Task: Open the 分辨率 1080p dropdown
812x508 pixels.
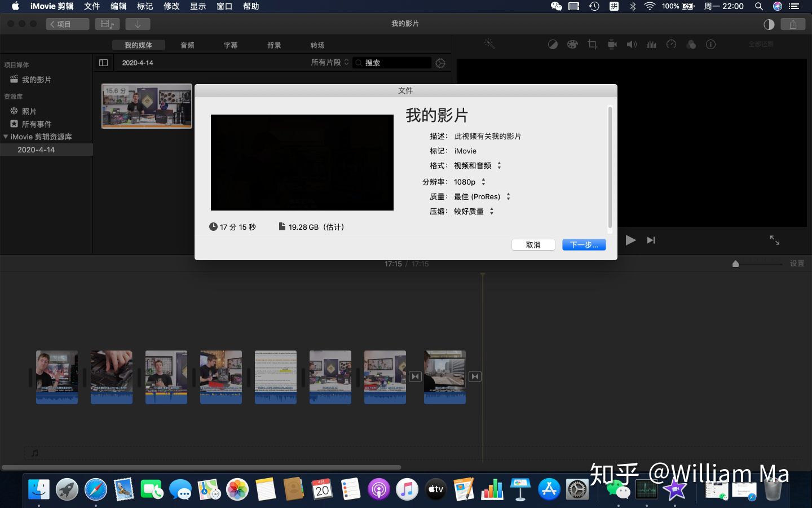Action: click(483, 182)
